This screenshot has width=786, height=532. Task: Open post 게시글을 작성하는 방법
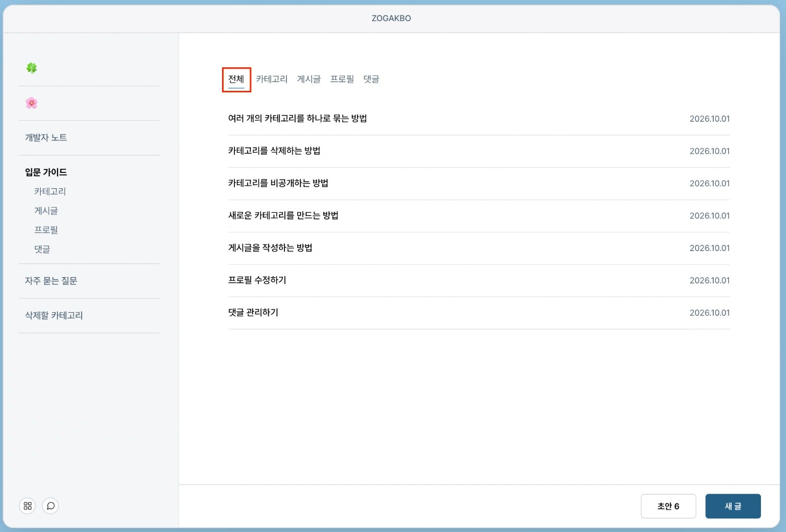479,248
